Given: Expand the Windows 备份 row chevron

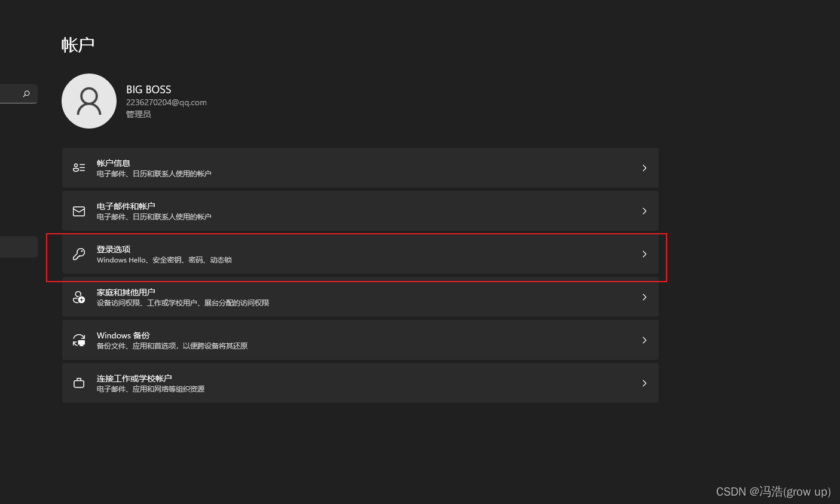Looking at the screenshot, I should coord(644,340).
